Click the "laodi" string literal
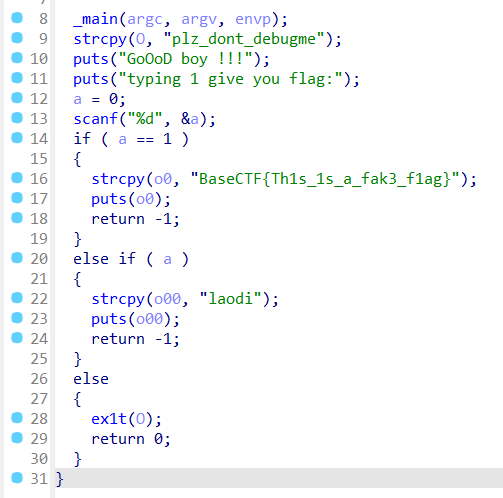 (230, 299)
